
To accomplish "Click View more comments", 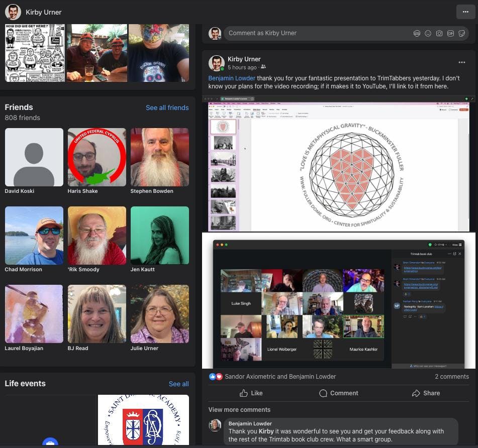I will pyautogui.click(x=239, y=410).
